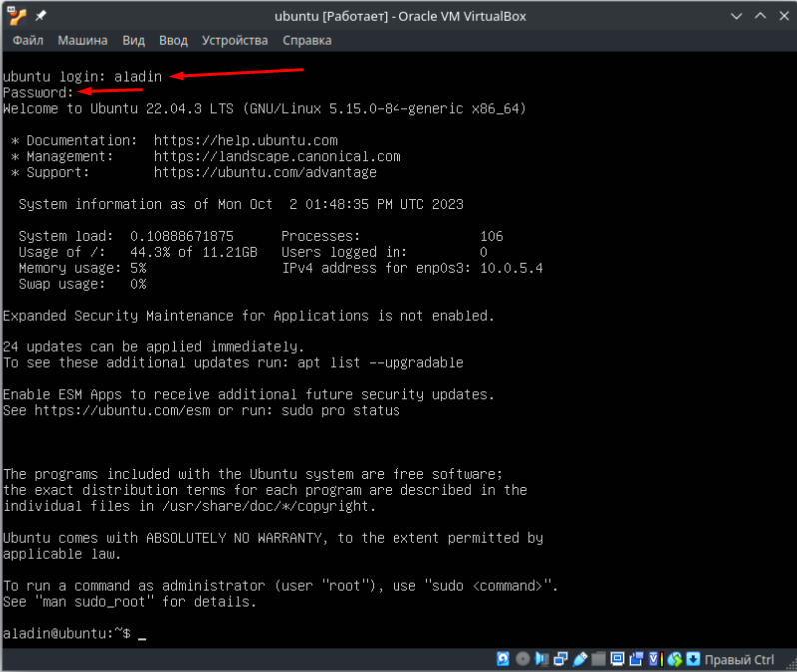Screen dimensions: 797x672
Task: Open the USB devices status icon
Action: (580, 659)
